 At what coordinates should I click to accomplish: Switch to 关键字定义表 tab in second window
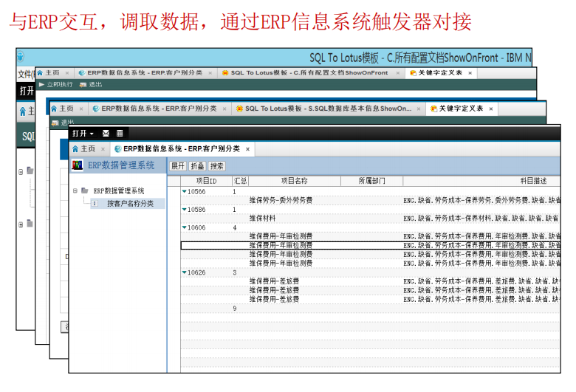tap(440, 73)
